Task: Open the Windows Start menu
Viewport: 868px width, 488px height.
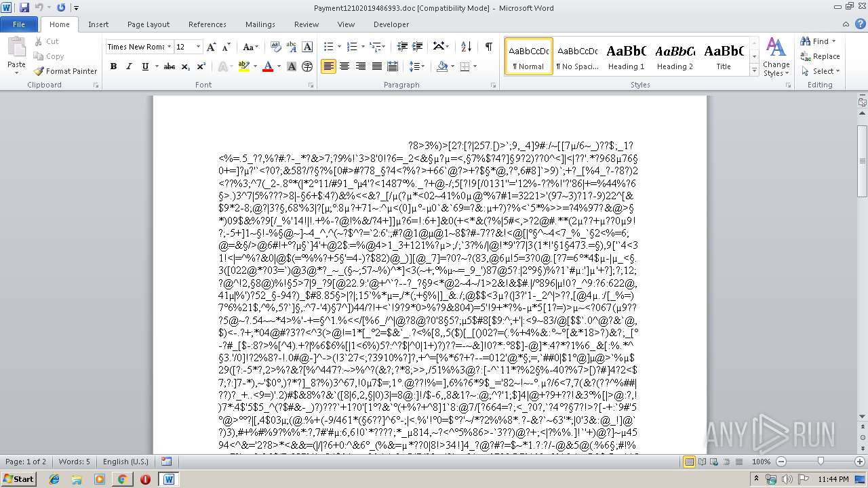Action: coord(19,479)
